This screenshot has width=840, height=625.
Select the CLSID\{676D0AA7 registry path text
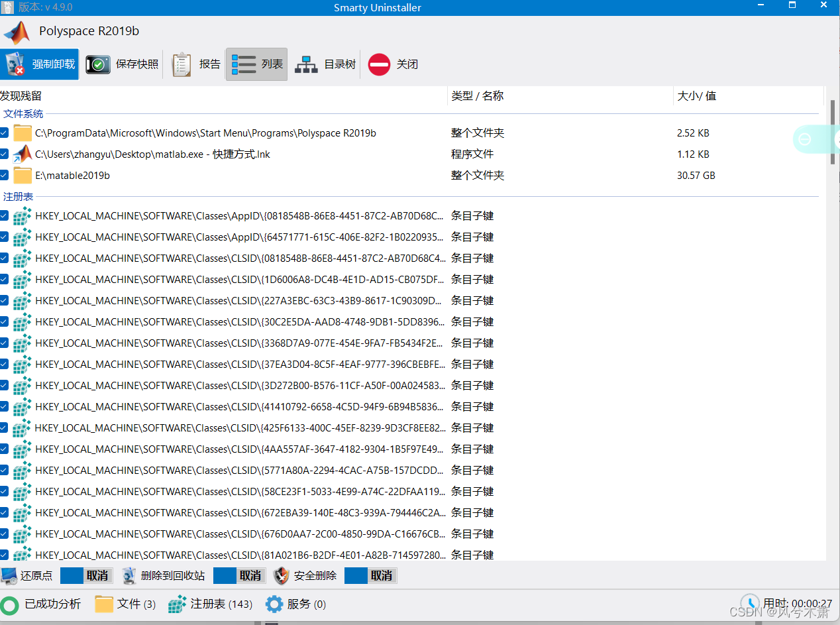pos(240,534)
